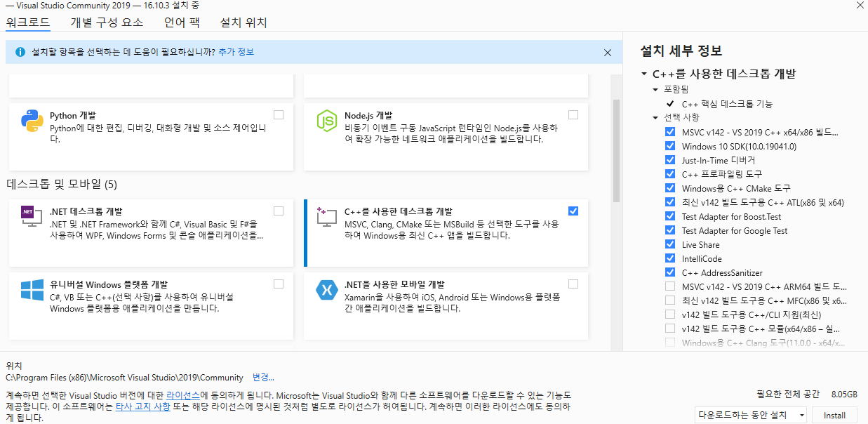The image size is (868, 424).
Task: Click the blue info icon in banner
Action: [20, 52]
